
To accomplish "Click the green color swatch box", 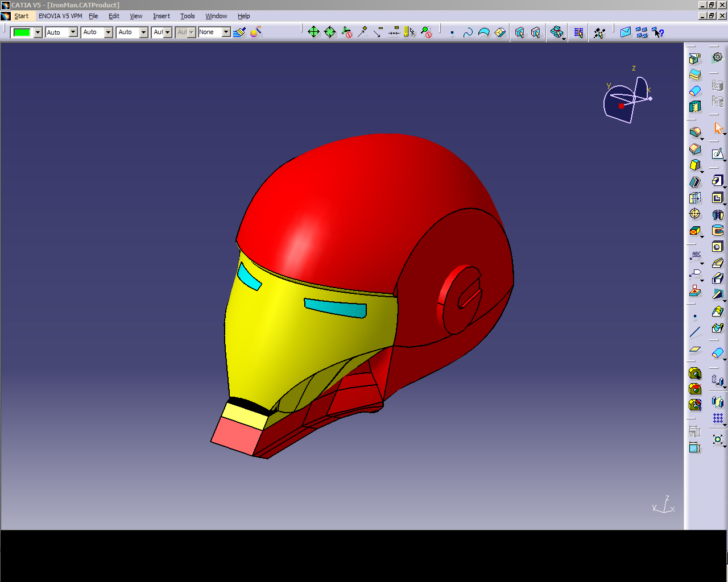I will (x=22, y=32).
